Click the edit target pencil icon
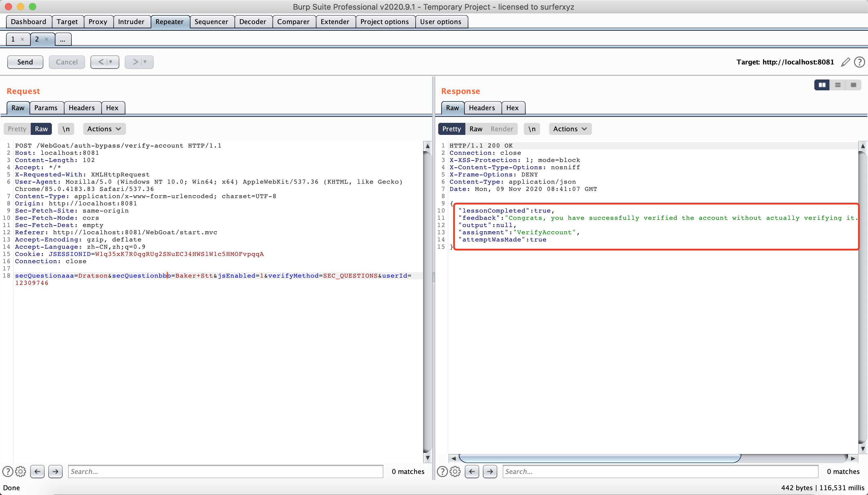Viewport: 868px width, 495px height. (x=845, y=62)
